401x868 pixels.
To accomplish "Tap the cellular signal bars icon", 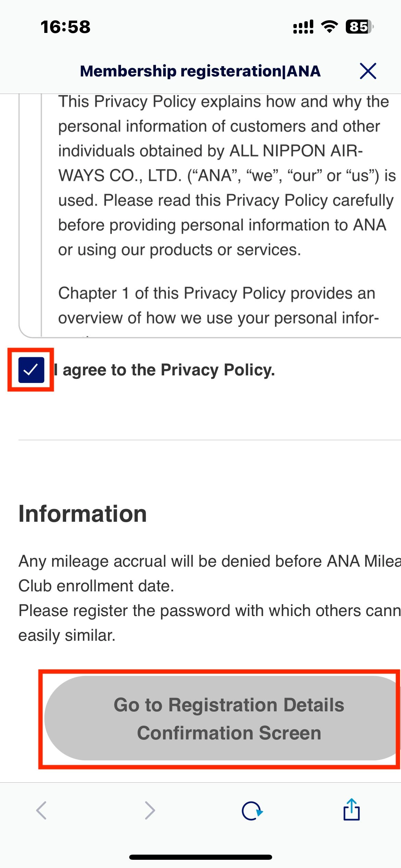I will (x=303, y=27).
